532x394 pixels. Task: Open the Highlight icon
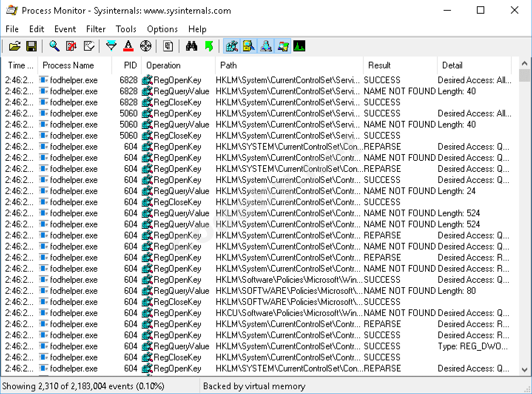tap(128, 46)
